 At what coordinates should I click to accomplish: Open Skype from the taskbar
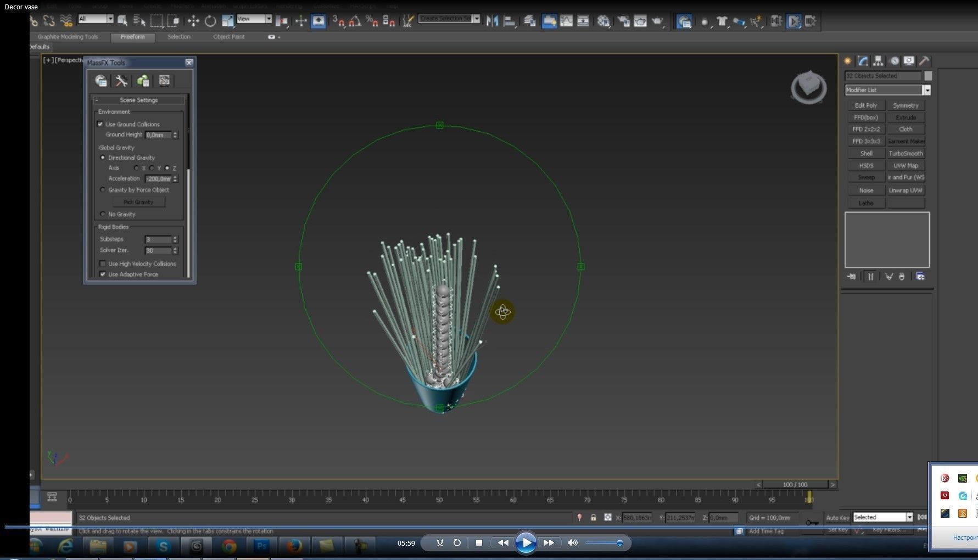163,546
